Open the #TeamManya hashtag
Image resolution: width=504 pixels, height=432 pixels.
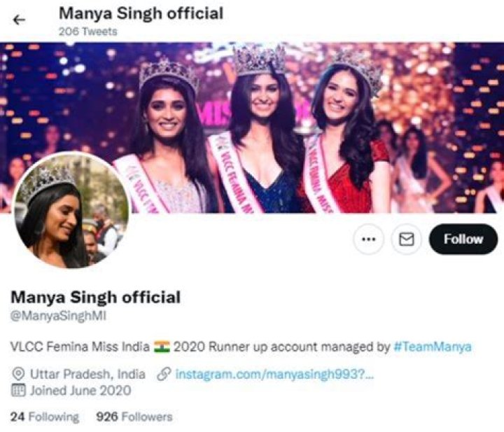433,347
